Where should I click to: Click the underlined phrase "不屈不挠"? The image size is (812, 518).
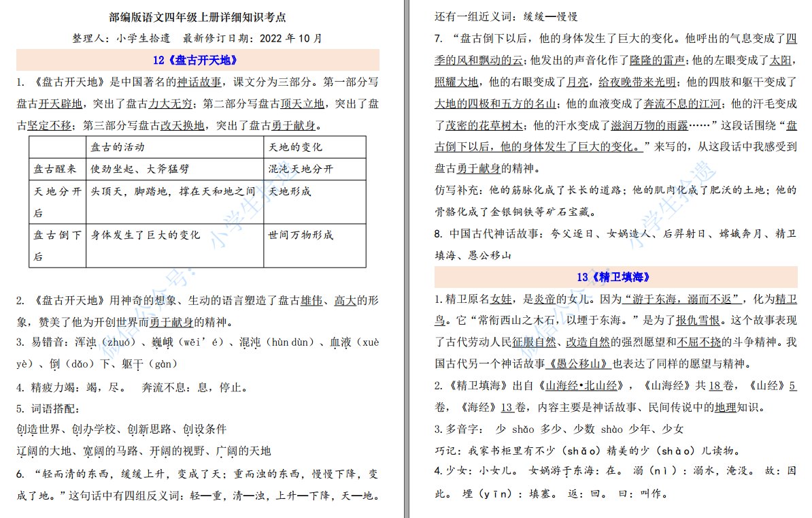[698, 342]
